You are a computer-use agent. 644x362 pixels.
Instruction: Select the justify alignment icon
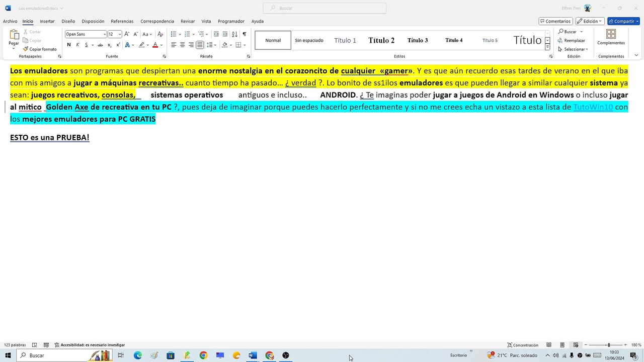(x=200, y=45)
